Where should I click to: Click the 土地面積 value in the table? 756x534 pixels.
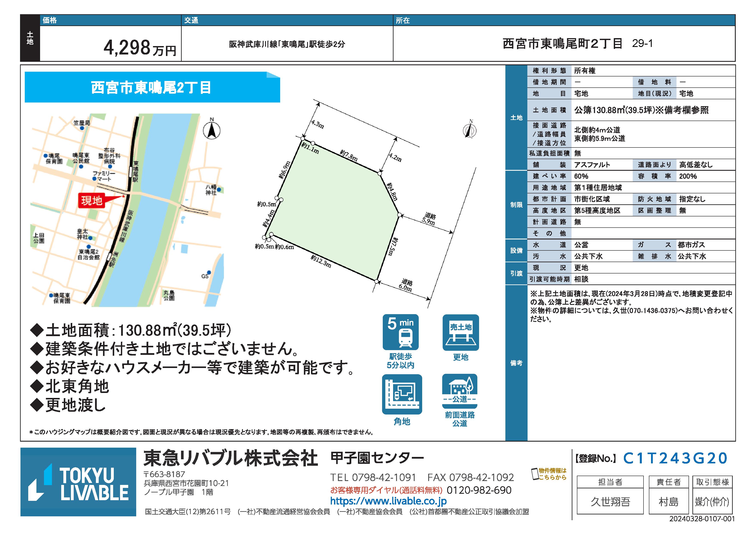(641, 110)
